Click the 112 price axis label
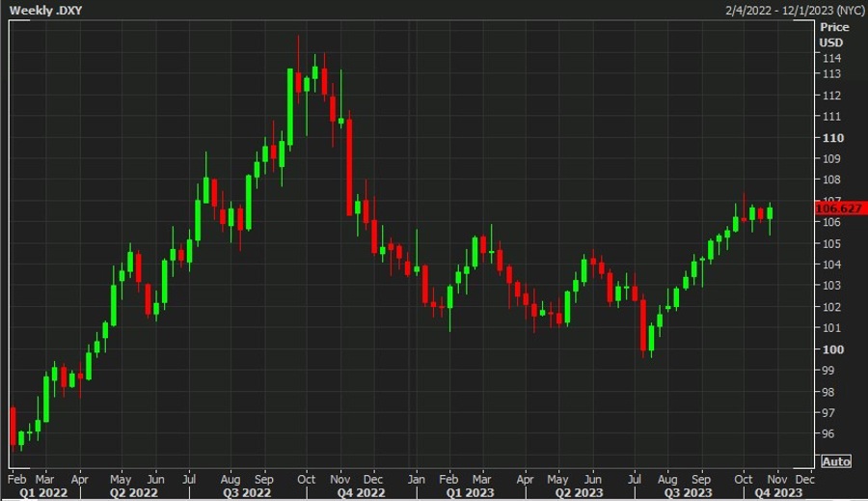The image size is (868, 501). (x=831, y=96)
